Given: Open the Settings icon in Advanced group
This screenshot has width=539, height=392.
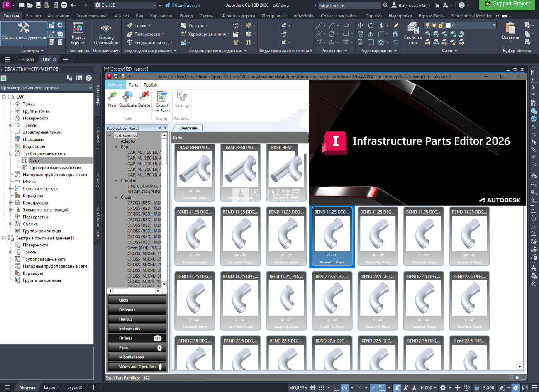Looking at the screenshot, I should (x=182, y=97).
